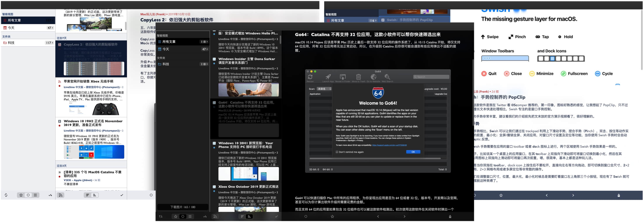This screenshot has width=644, height=222.
Task: Open Swish: 手势控制界的 PopClip list item
Action: click(414, 20)
